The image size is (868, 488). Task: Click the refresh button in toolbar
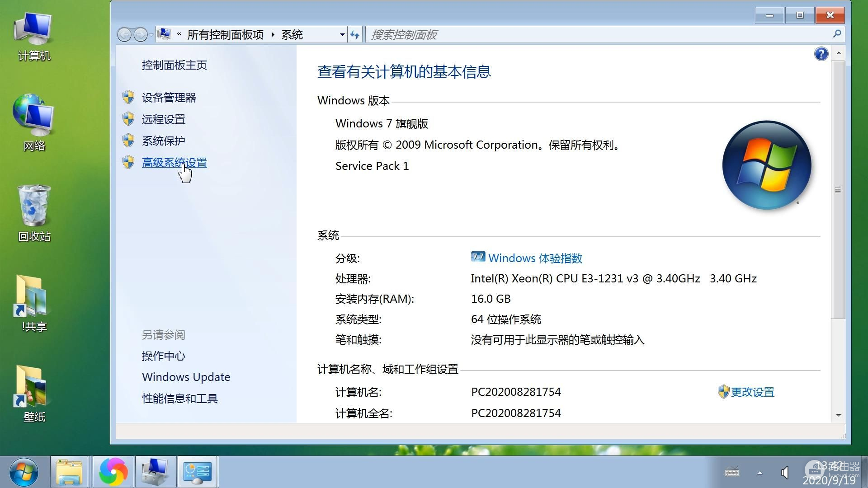click(x=356, y=34)
